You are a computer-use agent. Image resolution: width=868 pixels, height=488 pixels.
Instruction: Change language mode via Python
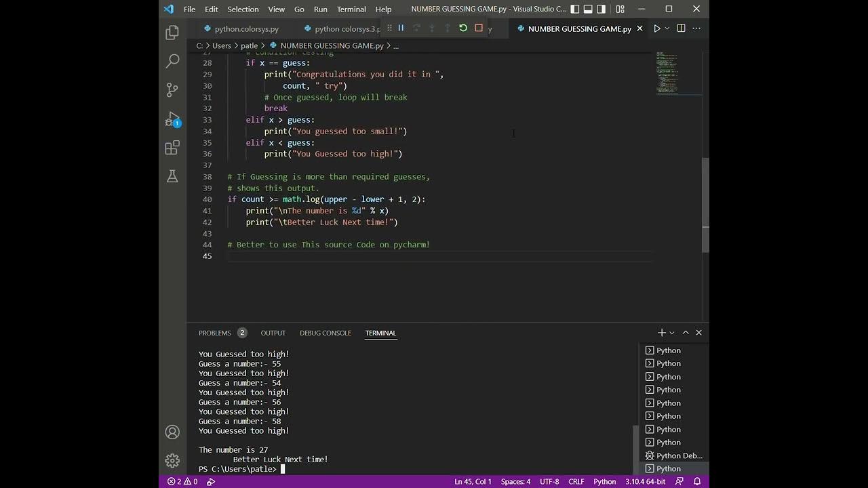[x=605, y=482]
